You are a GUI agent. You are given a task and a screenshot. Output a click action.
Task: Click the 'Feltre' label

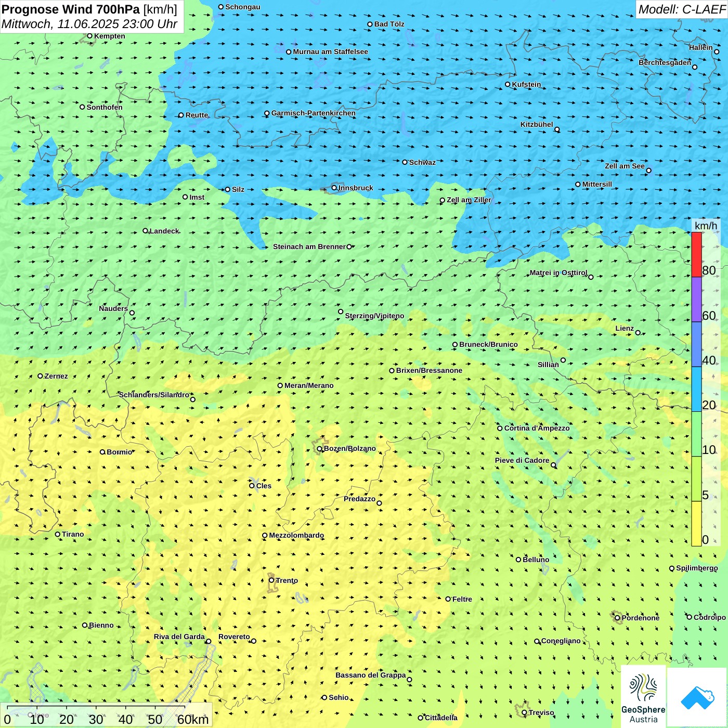click(x=462, y=599)
